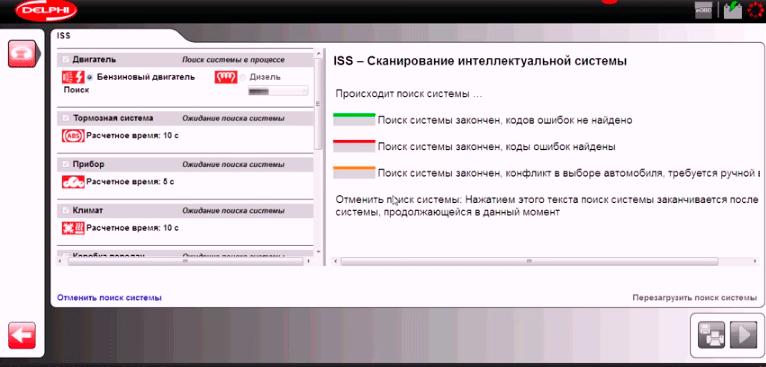Viewport: 766px width, 367px height.
Task: Click Отменить поиск системы link
Action: click(x=109, y=298)
